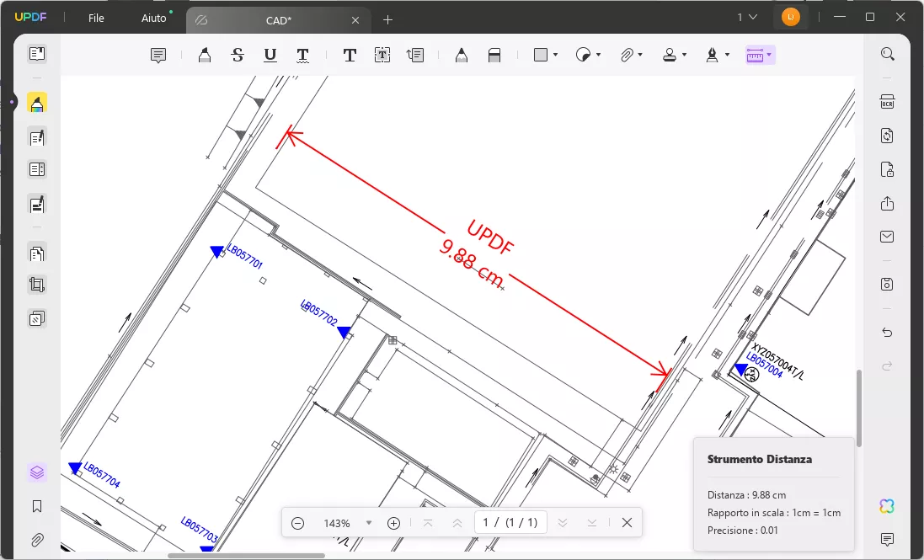Save the document via disk icon
The image size is (924, 560).
point(888,285)
